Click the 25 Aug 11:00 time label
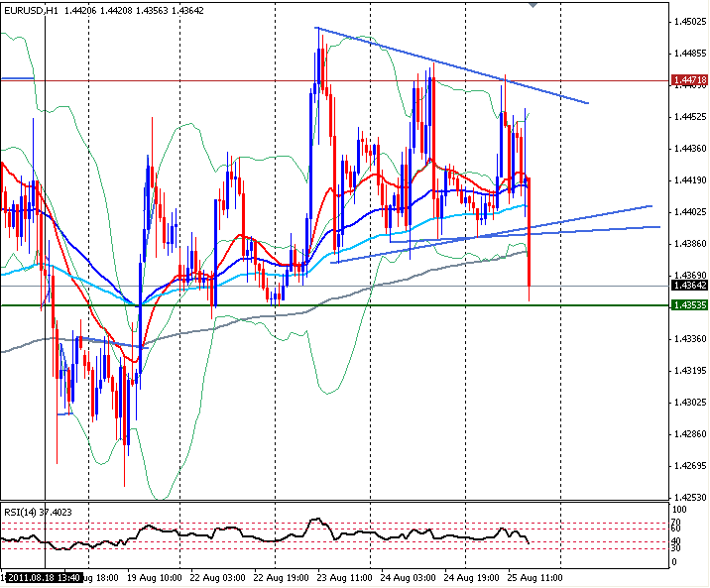Image resolution: width=710 pixels, height=588 pixels. [535, 578]
